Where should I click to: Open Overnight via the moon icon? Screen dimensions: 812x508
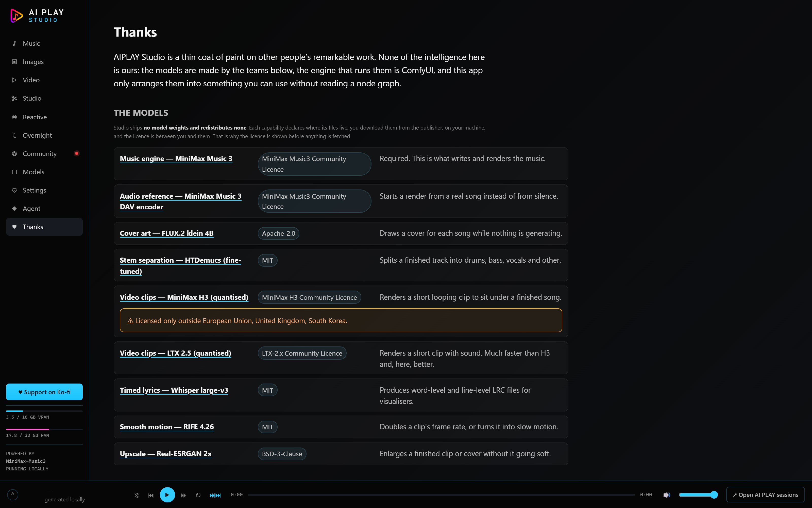[x=14, y=135]
